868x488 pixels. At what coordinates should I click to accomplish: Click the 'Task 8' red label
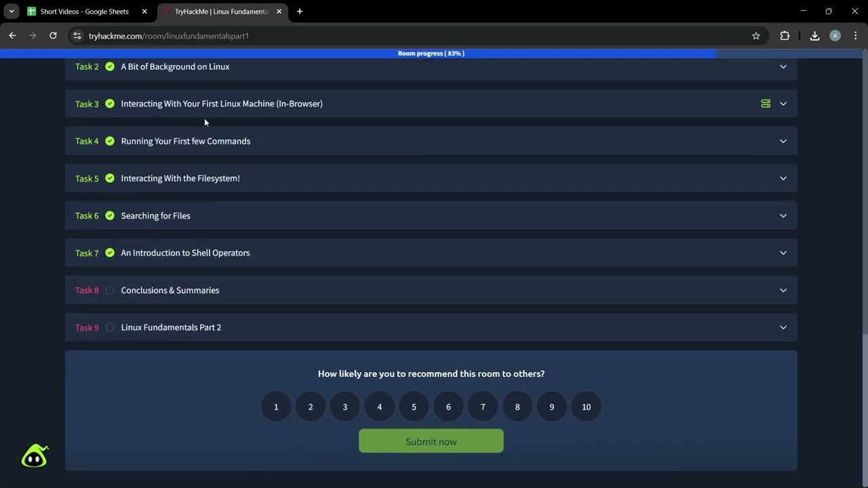point(87,290)
